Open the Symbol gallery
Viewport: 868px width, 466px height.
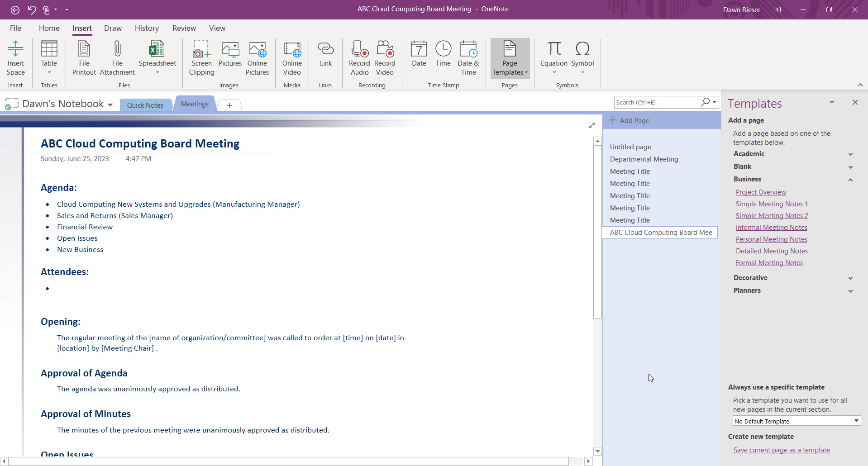pyautogui.click(x=582, y=58)
